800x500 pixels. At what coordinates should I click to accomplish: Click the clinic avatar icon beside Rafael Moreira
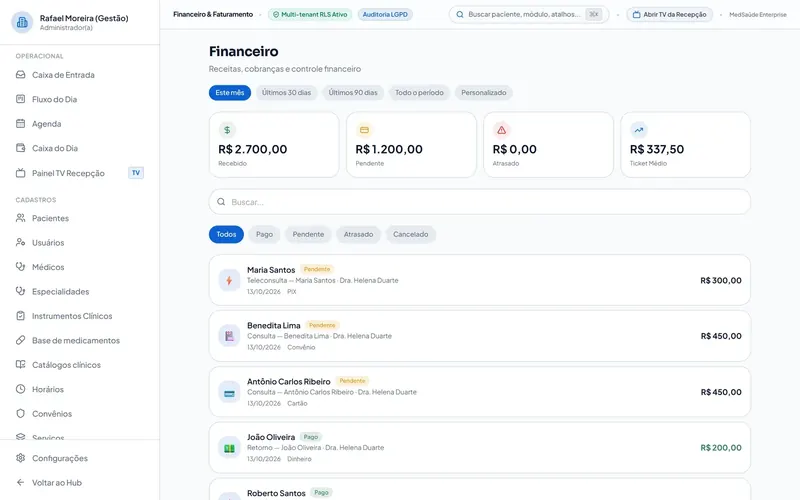click(22, 22)
